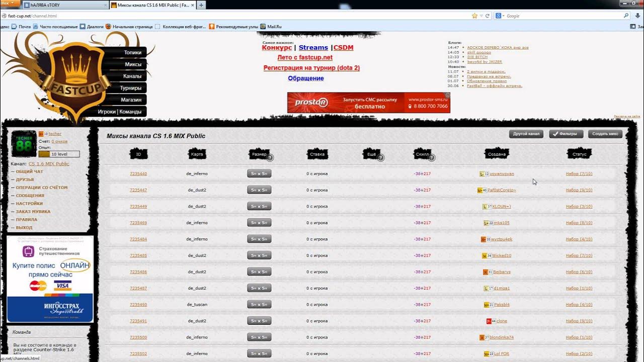Screen dimensions: 644x362
Task: Click the help icon next to Ещё column
Action: coord(381,158)
